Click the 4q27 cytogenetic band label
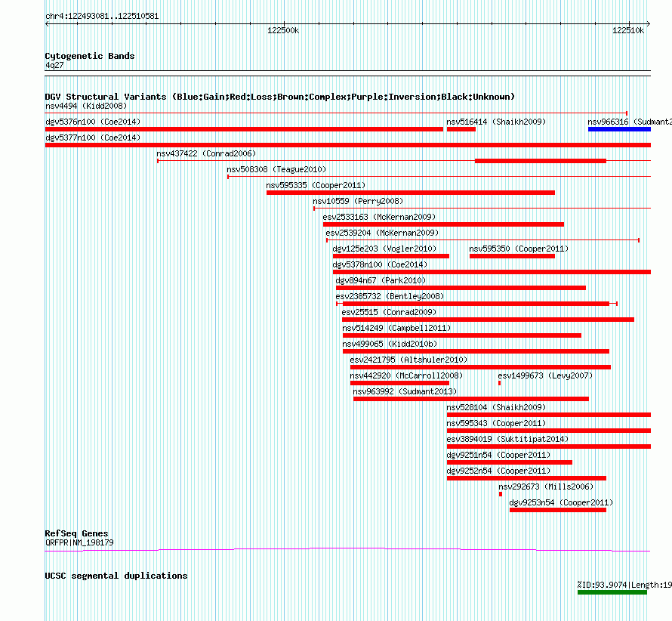 pos(54,65)
